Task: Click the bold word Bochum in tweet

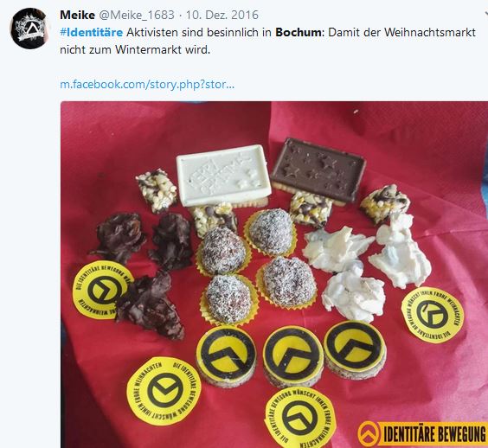Action: tap(299, 32)
